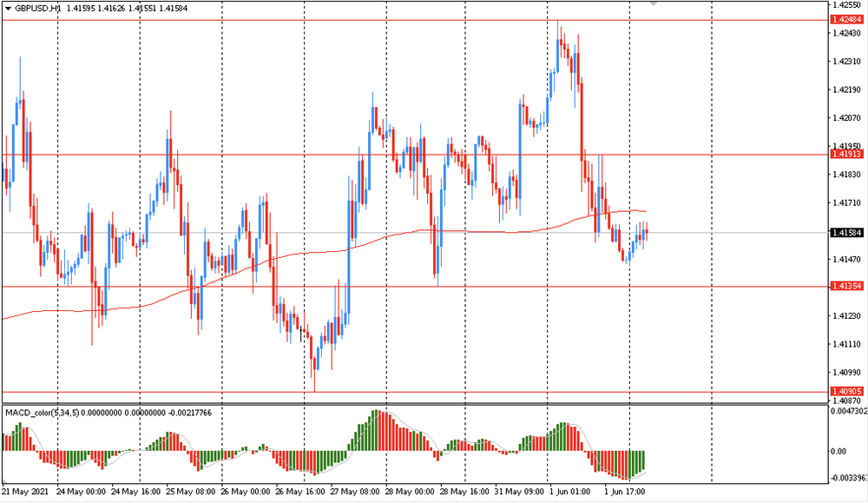Click price axis label 1.41110

pyautogui.click(x=847, y=345)
